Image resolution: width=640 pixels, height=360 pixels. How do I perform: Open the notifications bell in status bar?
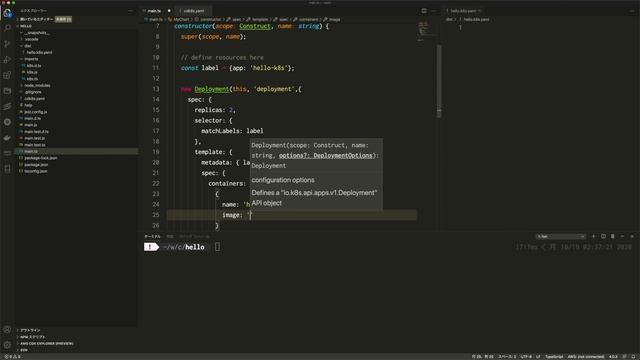[x=634, y=357]
